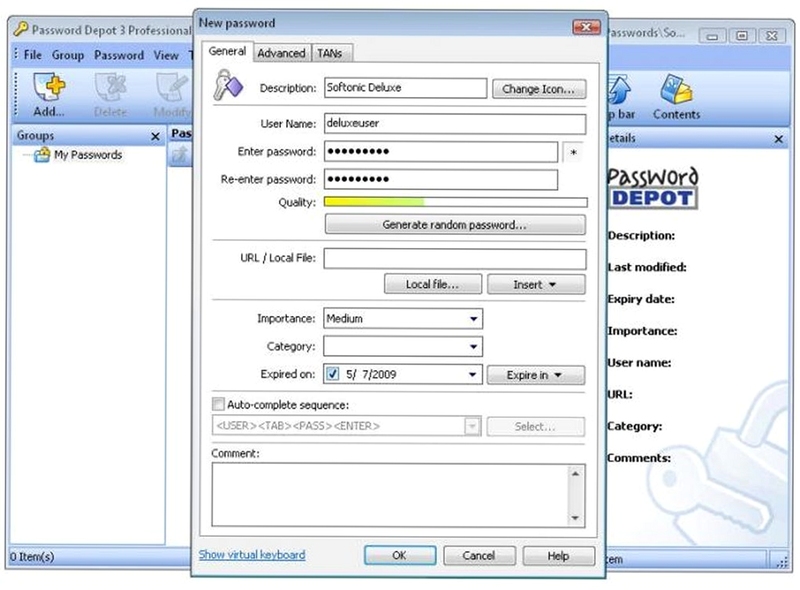Click the Change Icon button
This screenshot has width=800, height=590.
point(539,89)
